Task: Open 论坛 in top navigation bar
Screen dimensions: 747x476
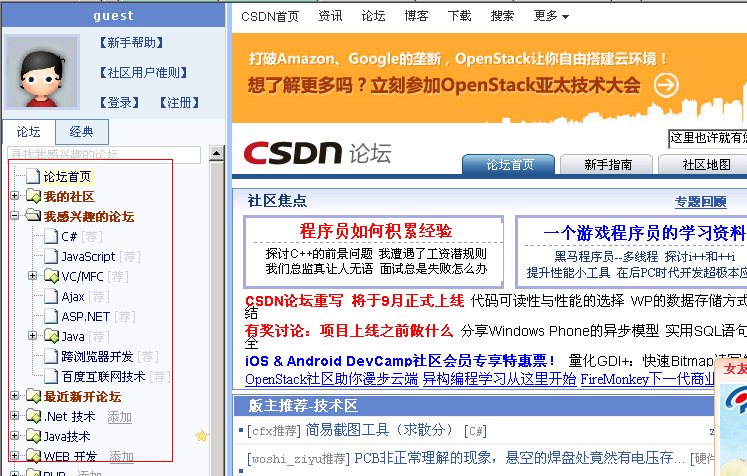Action: tap(373, 16)
